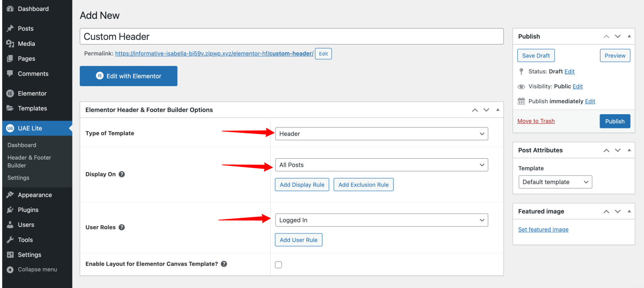The width and height of the screenshot is (644, 288).
Task: Collapse the Featured image panel
Action: (x=629, y=211)
